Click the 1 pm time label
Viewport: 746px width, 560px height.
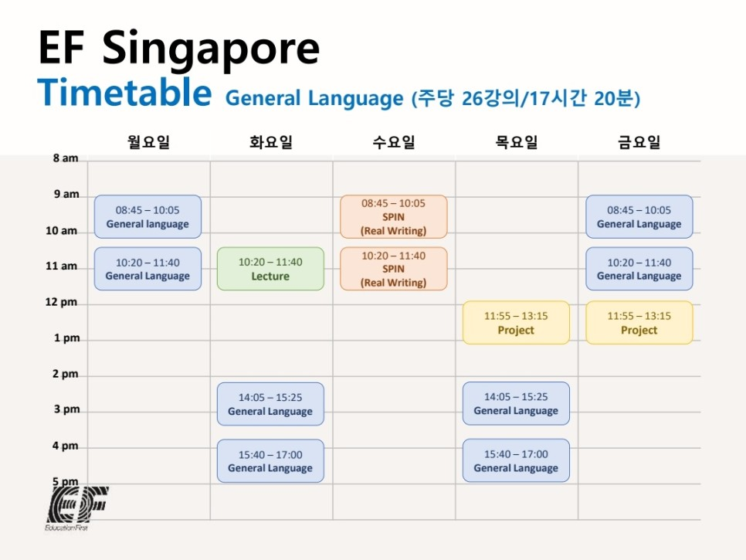66,338
